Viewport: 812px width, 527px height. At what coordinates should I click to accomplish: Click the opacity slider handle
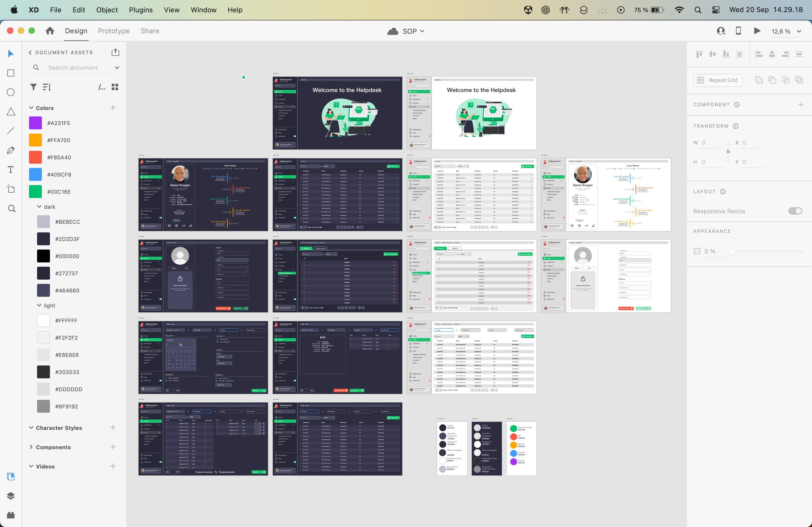tap(732, 251)
